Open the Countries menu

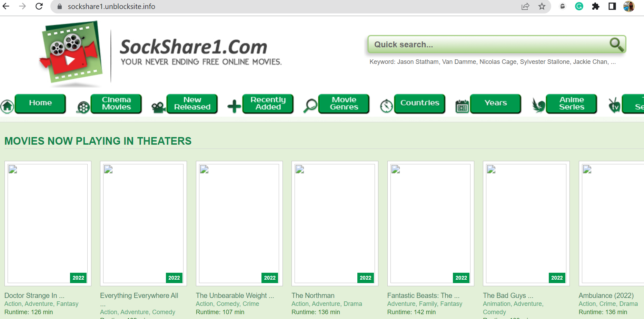coord(419,103)
